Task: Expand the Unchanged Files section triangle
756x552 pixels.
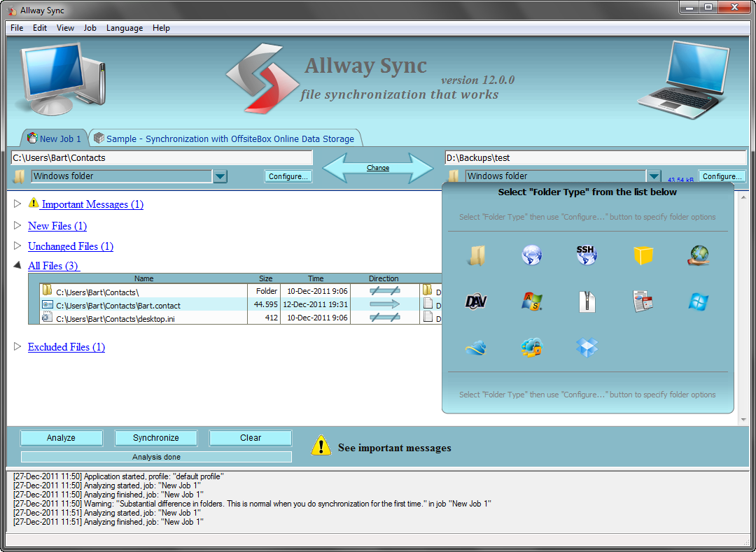Action: pos(17,246)
